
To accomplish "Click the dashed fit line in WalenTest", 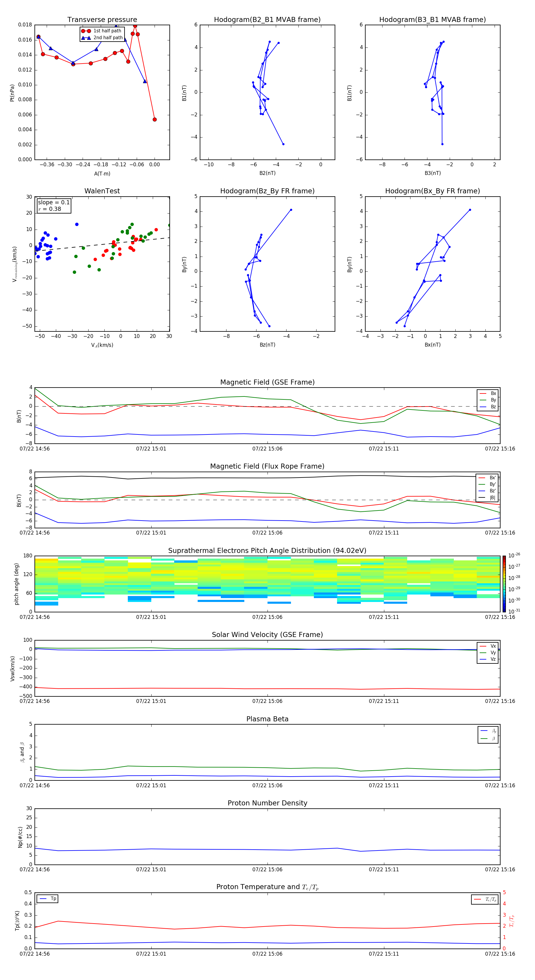I will pos(102,244).
